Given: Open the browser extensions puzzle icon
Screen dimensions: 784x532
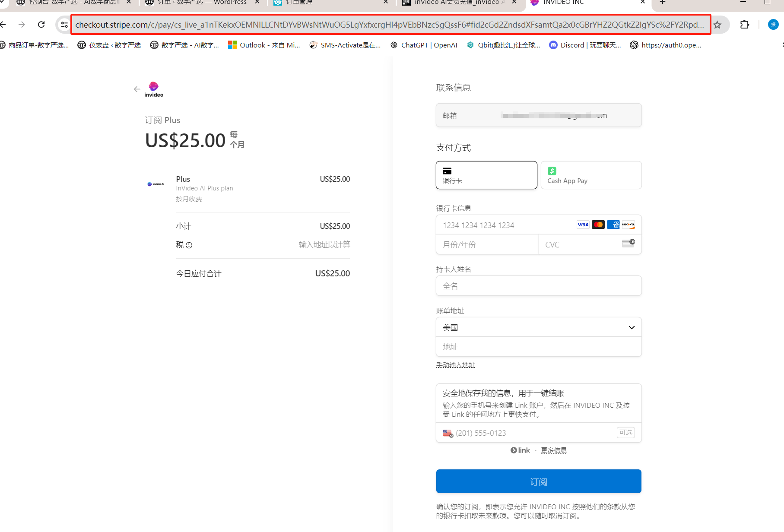Looking at the screenshot, I should (745, 25).
